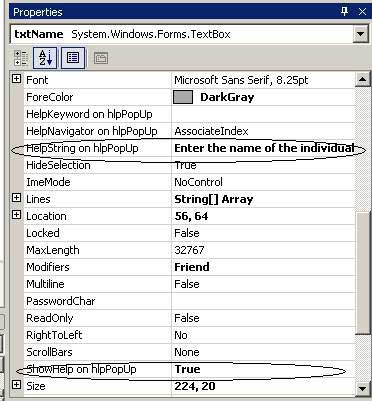Select the Alphabetical sort icon

[x=45, y=58]
